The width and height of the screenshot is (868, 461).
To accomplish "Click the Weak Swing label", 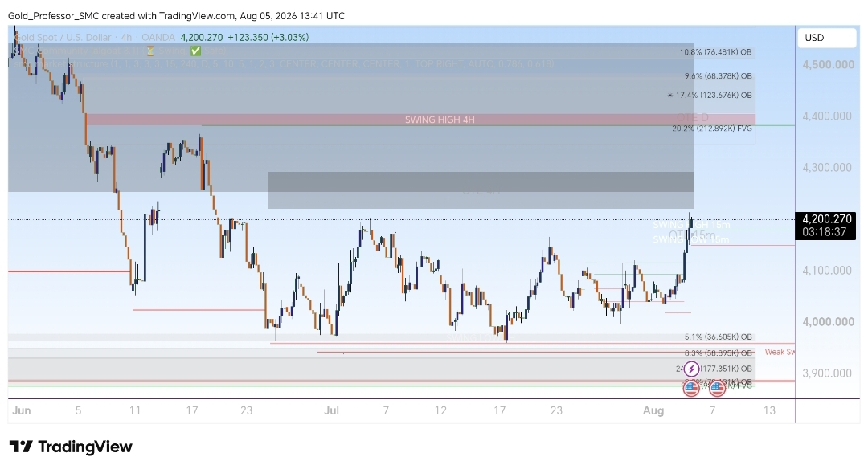I will point(780,352).
